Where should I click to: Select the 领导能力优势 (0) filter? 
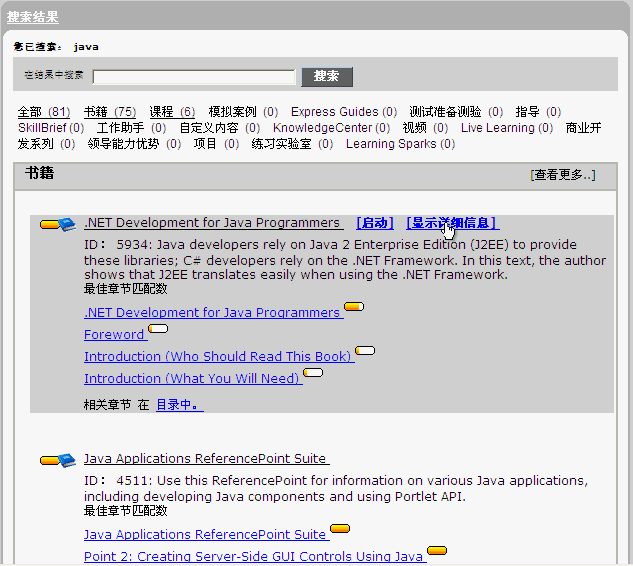click(134, 144)
